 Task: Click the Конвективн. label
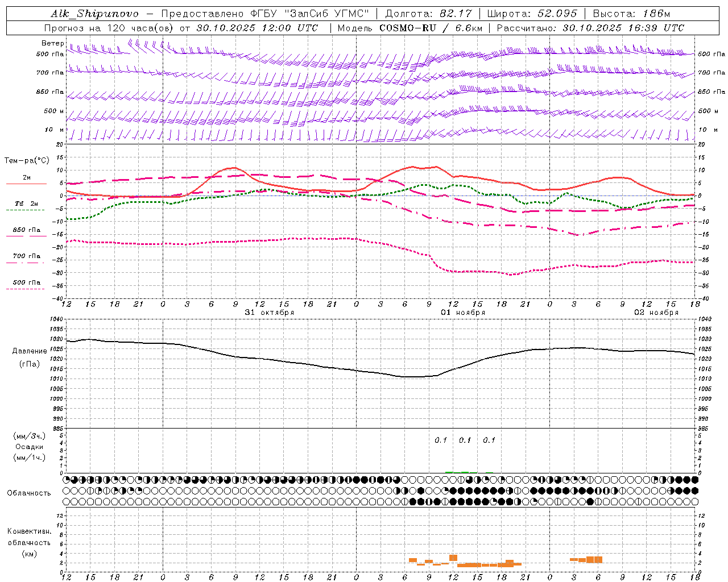pyautogui.click(x=30, y=531)
